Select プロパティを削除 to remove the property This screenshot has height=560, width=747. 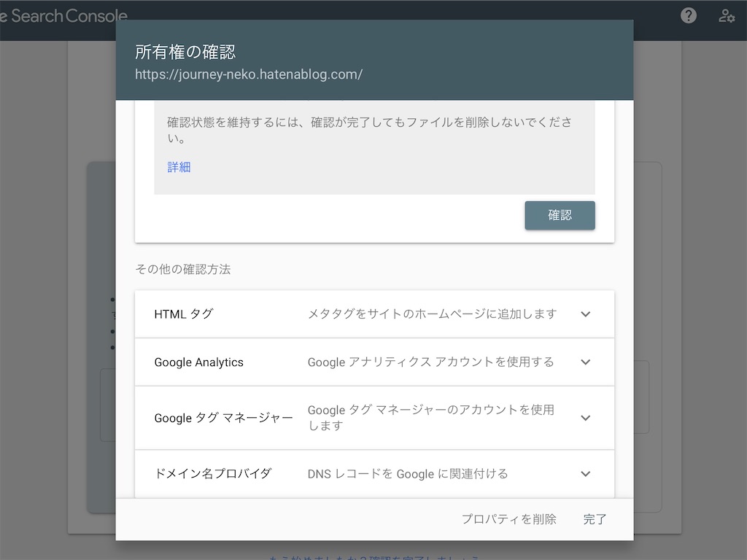509,518
